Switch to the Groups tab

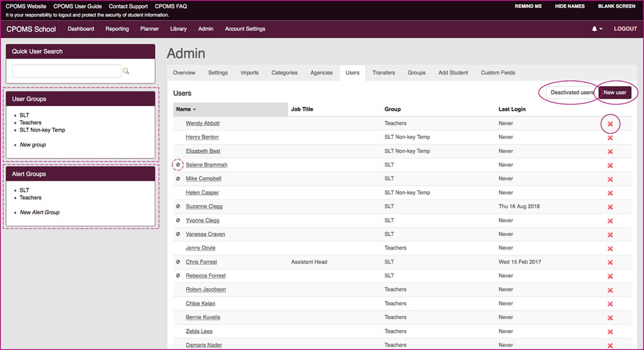click(416, 73)
